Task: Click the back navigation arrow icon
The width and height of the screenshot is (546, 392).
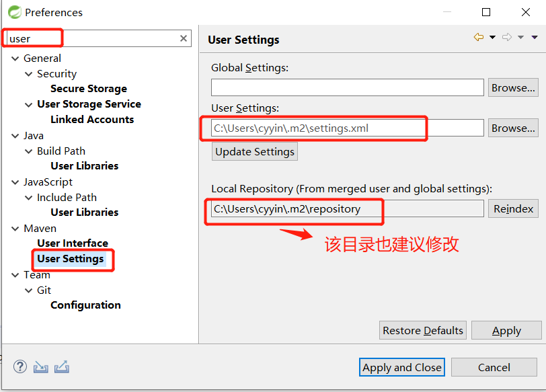Action: tap(479, 37)
